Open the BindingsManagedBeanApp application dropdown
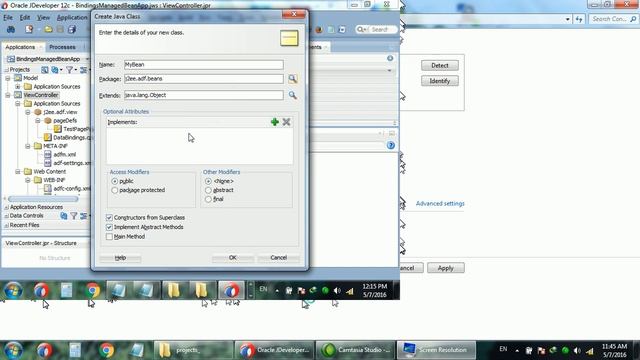Screen dimensions: 640x360 coord(87,59)
